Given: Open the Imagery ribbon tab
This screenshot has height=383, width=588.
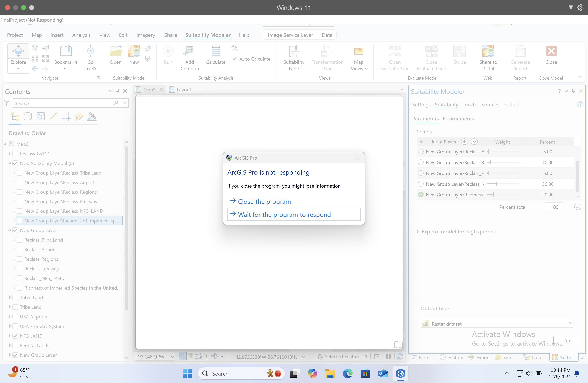Looking at the screenshot, I should tap(146, 35).
